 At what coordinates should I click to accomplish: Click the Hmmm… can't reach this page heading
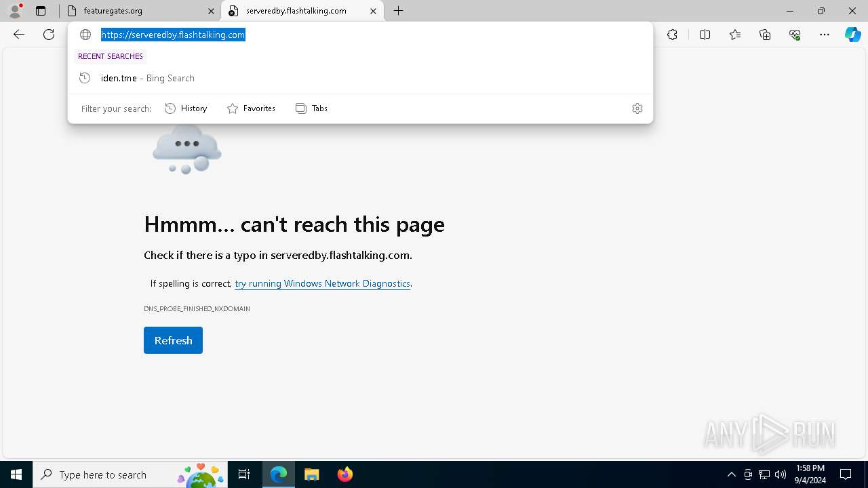(294, 224)
